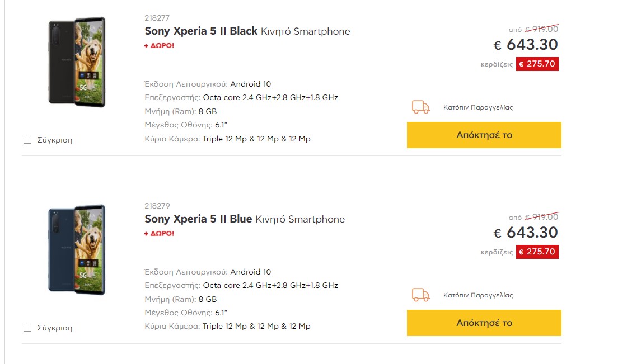Click the € 275.70 savings badge for Blue model
618x364 pixels.
tap(537, 252)
